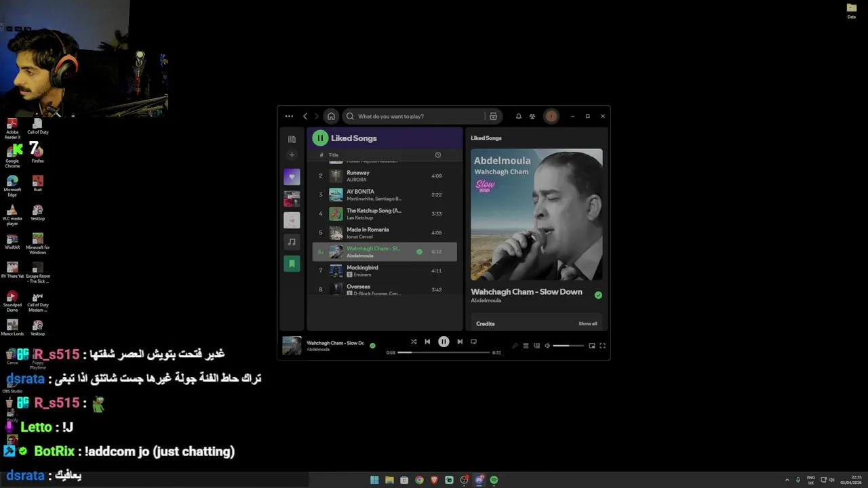
Task: Pause the track from bottom player bar
Action: 443,342
